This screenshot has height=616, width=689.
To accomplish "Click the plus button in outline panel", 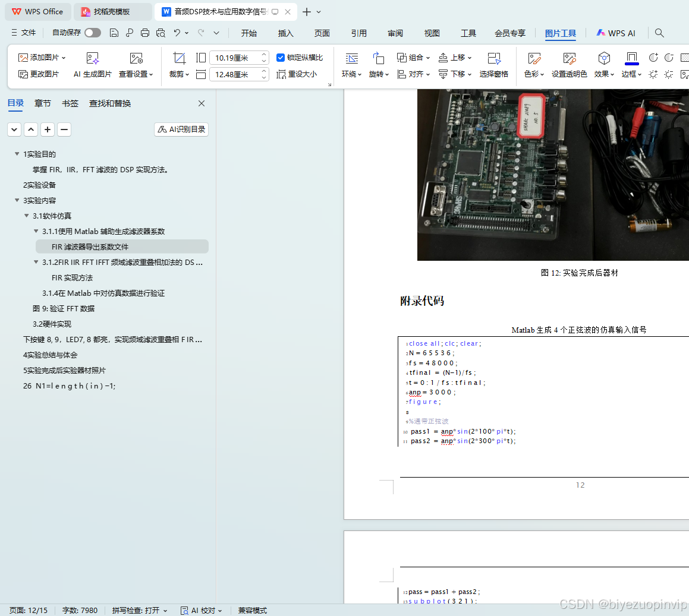I will pos(48,129).
